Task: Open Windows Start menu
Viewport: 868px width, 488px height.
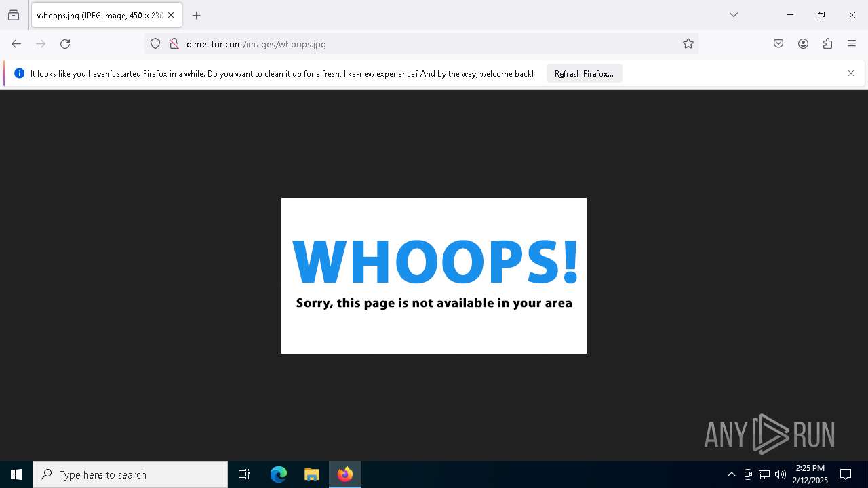Action: (x=16, y=474)
